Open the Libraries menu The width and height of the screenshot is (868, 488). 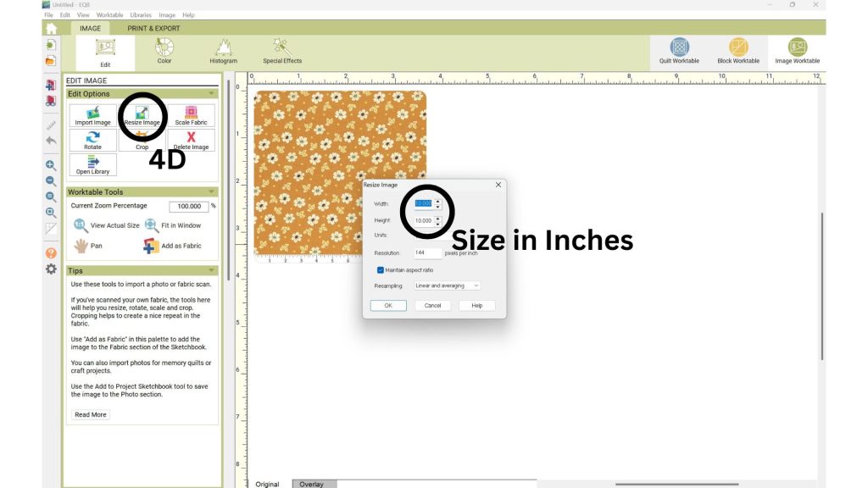click(x=142, y=15)
